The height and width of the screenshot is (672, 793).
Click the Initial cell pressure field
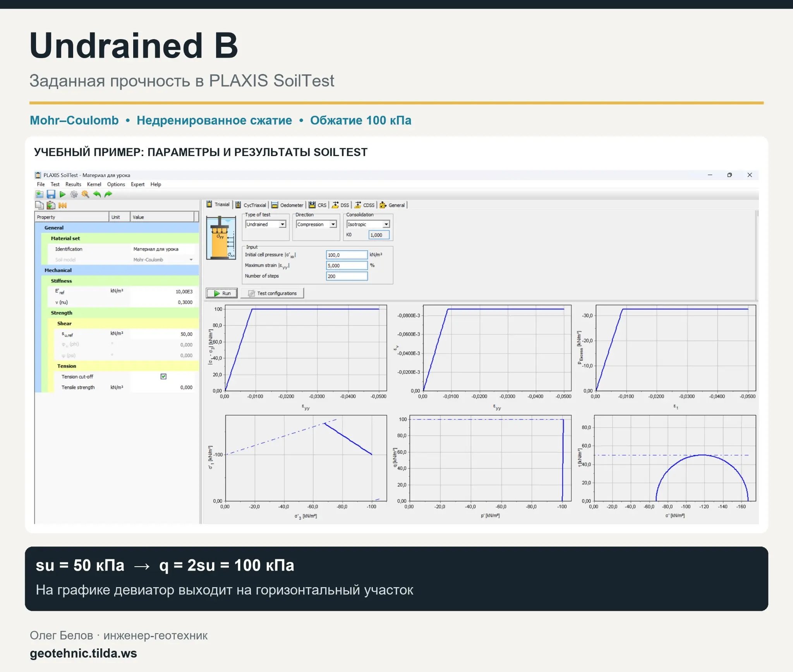pyautogui.click(x=347, y=255)
